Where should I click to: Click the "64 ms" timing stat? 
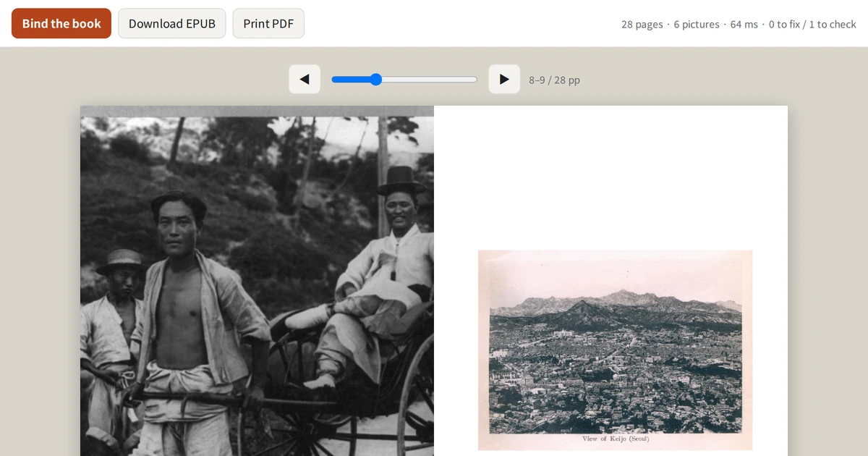(744, 24)
